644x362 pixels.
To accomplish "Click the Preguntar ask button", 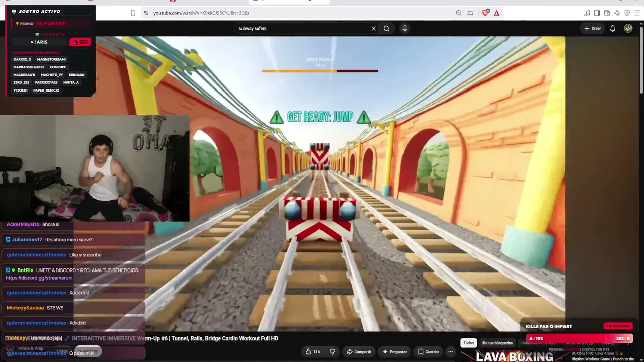I will tap(394, 352).
